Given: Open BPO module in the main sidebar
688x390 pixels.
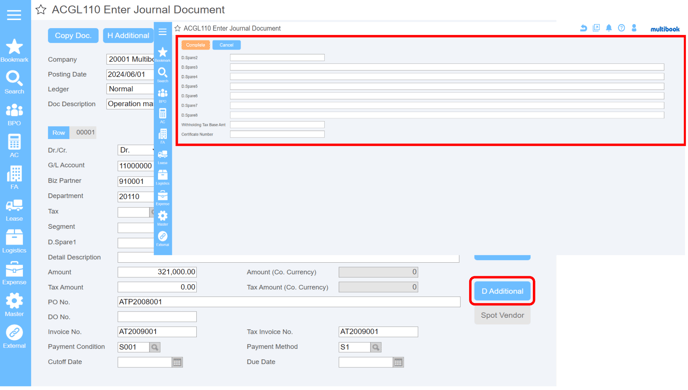Looking at the screenshot, I should pyautogui.click(x=14, y=114).
